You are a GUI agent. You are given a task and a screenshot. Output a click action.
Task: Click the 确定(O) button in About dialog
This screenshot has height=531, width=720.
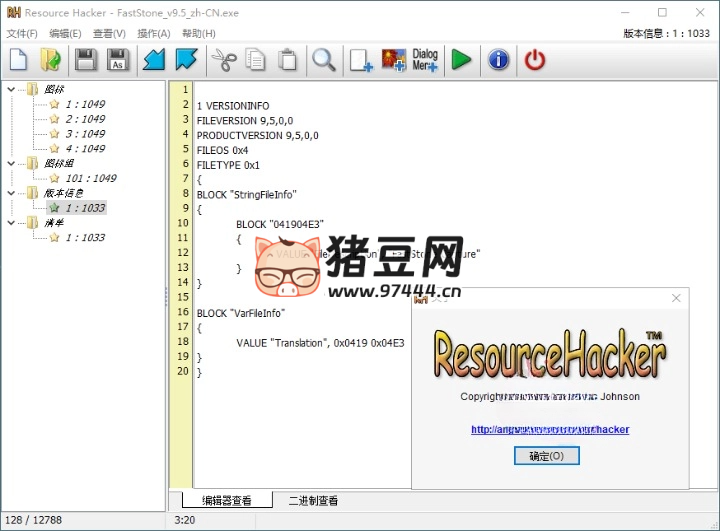point(546,456)
